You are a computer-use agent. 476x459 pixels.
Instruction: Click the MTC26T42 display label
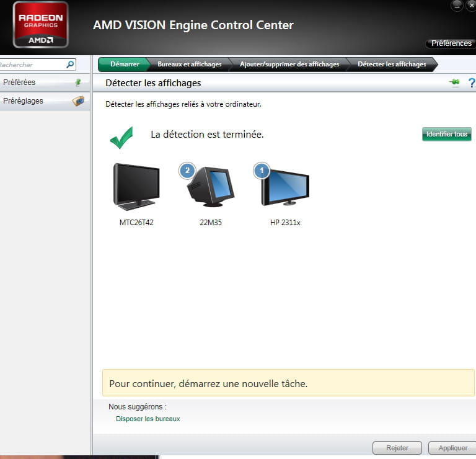pos(136,223)
